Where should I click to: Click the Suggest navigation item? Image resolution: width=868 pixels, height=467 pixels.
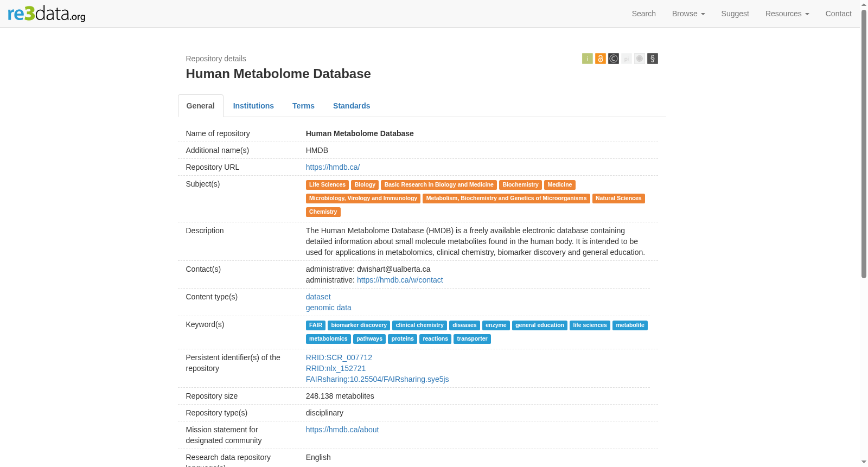click(735, 14)
